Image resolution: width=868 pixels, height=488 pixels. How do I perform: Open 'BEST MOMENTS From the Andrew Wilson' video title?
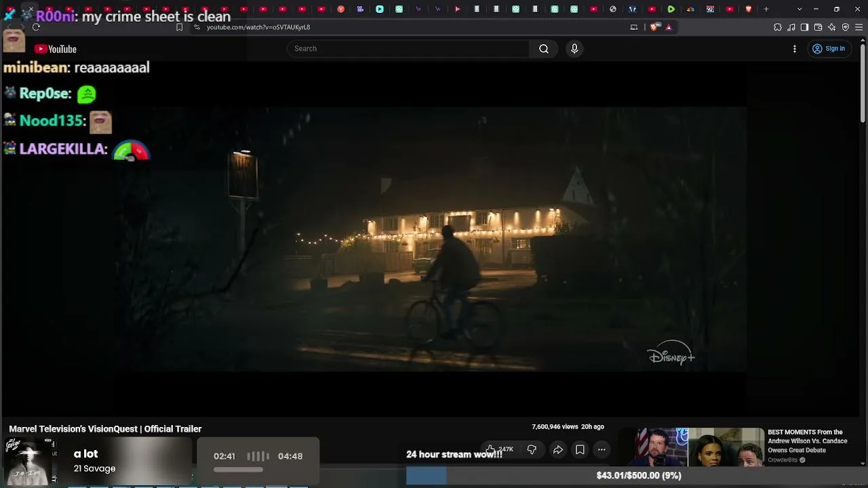click(808, 441)
